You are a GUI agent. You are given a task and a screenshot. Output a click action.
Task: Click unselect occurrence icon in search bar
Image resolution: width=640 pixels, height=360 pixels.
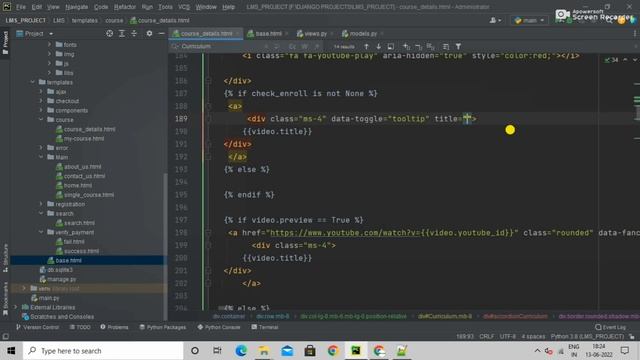coord(418,47)
